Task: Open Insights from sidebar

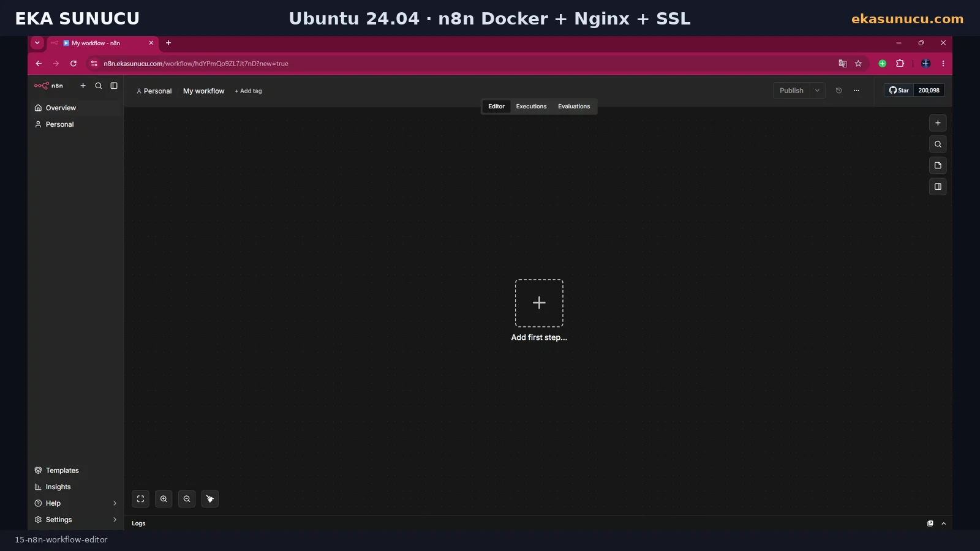Action: pos(75,487)
